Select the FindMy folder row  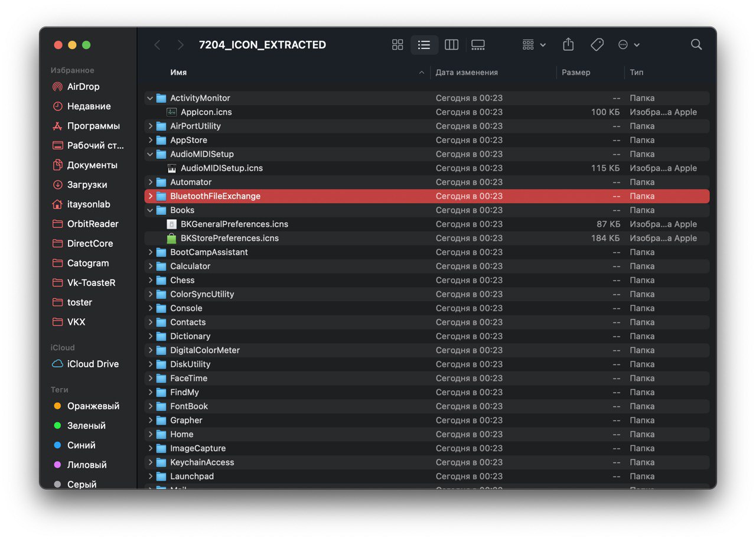click(x=427, y=392)
